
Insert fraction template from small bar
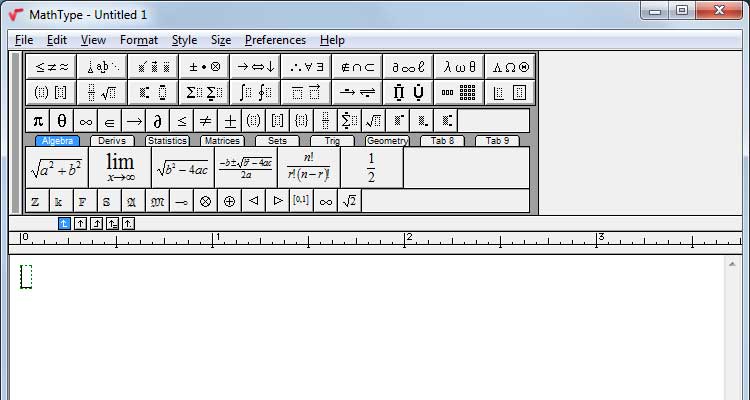tap(325, 121)
